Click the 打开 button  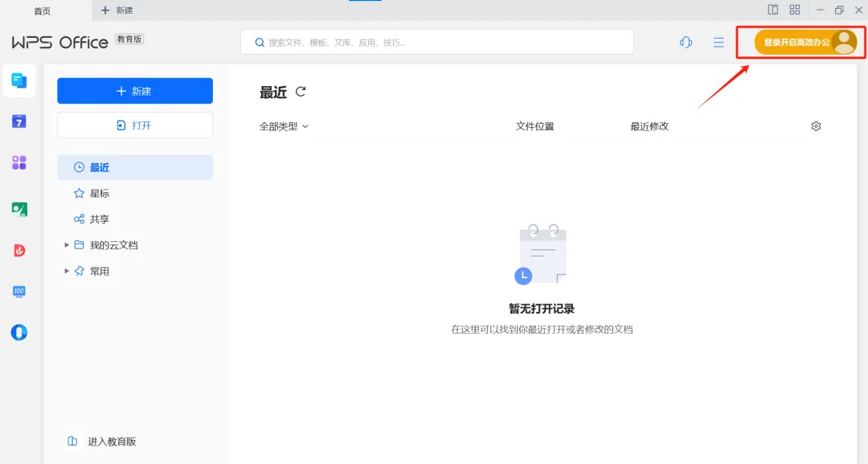pos(135,125)
